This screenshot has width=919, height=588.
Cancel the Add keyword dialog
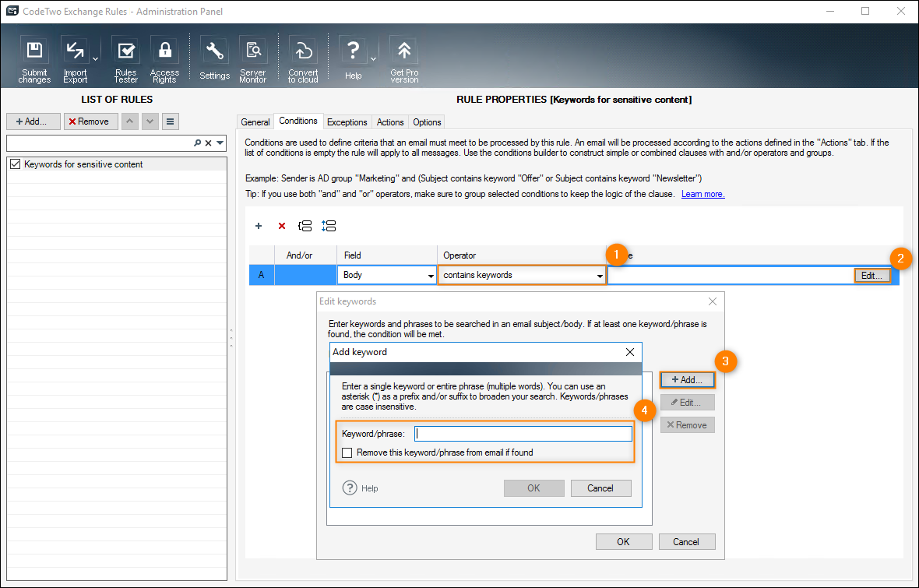(600, 488)
